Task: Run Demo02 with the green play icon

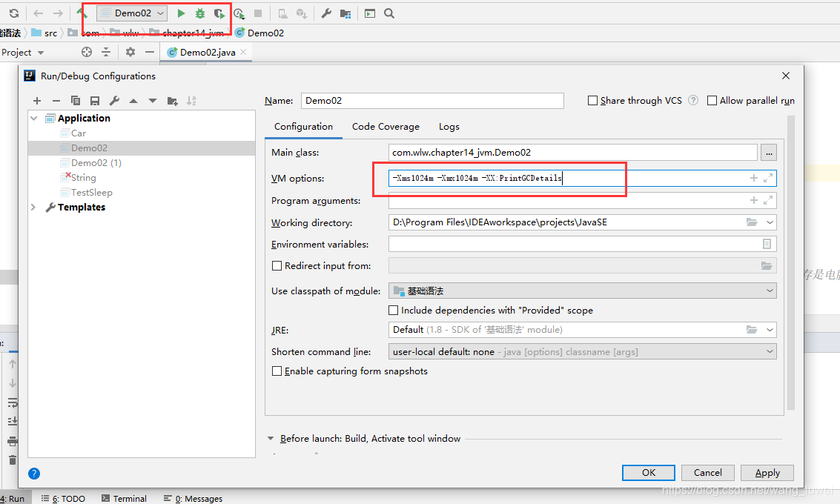Action: [181, 13]
